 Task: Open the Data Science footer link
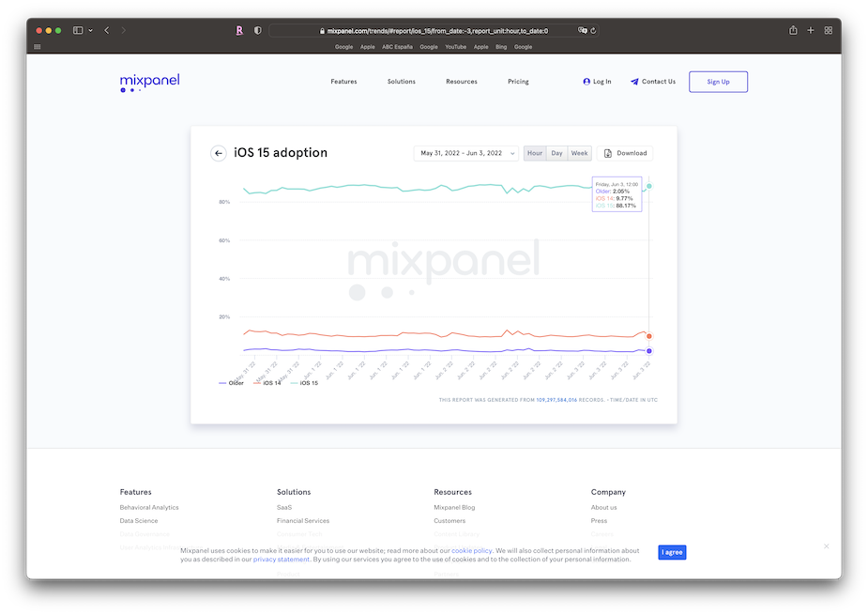138,521
